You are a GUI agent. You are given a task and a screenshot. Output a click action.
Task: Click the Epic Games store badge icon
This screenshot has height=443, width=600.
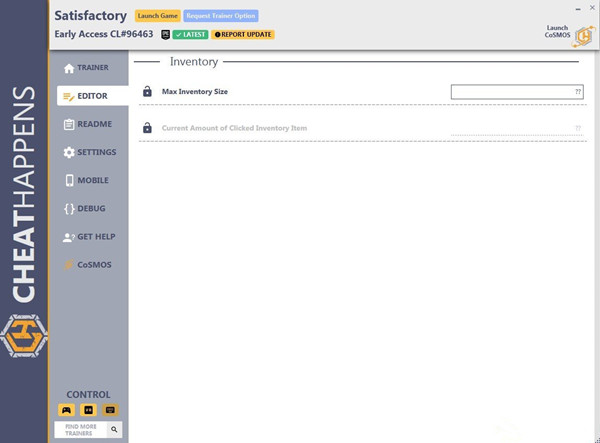tap(165, 34)
